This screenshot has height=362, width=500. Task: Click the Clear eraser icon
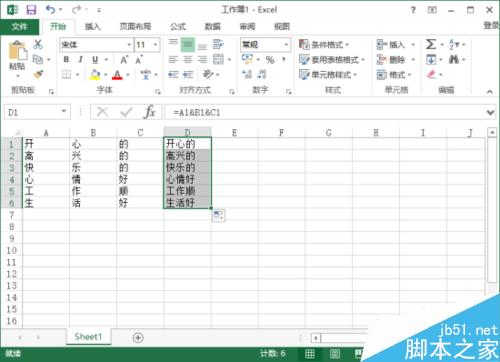coord(431,74)
